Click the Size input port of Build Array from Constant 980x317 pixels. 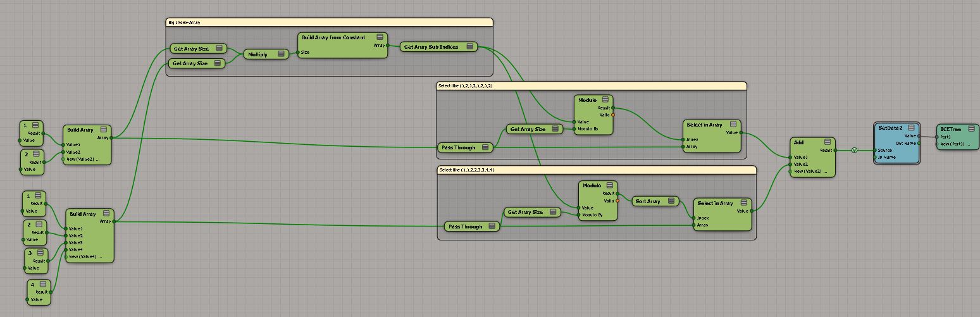point(297,53)
